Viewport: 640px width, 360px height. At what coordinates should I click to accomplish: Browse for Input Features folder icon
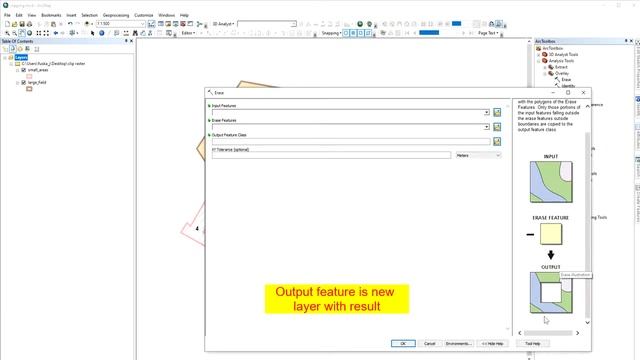[497, 112]
